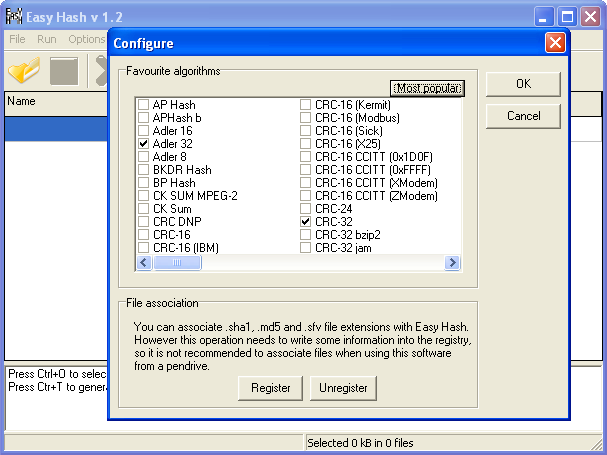Click the list scroll left arrow
The height and width of the screenshot is (455, 607).
coord(144,263)
